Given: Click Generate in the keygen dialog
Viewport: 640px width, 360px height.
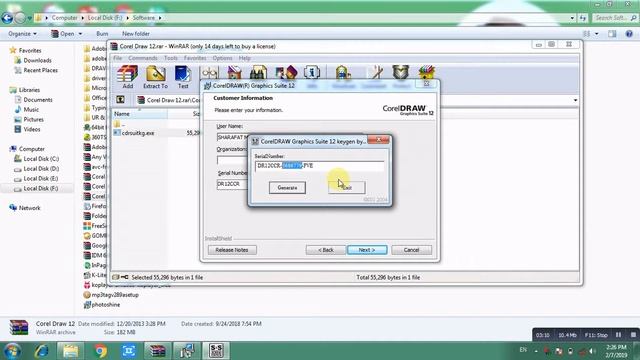Looking at the screenshot, I should coord(287,188).
